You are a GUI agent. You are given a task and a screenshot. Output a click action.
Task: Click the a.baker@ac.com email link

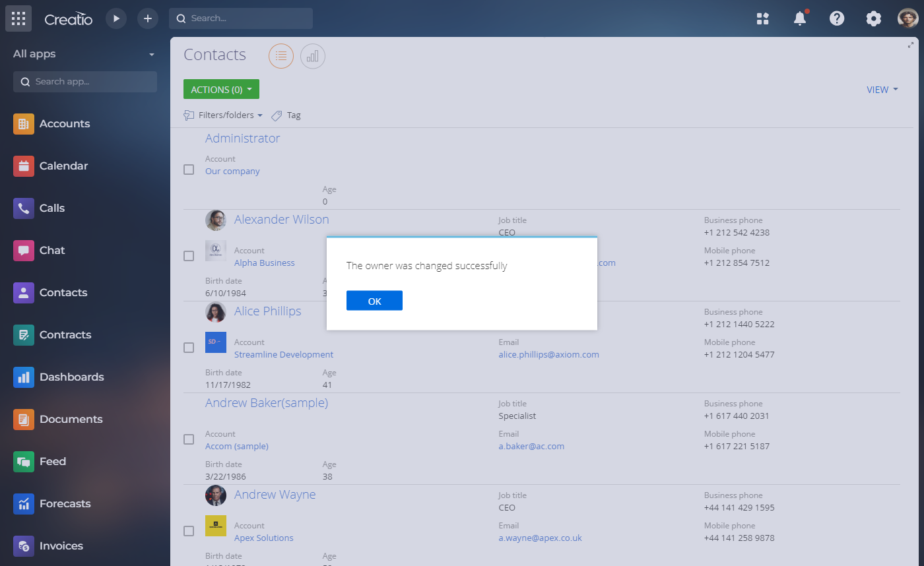[x=531, y=447]
